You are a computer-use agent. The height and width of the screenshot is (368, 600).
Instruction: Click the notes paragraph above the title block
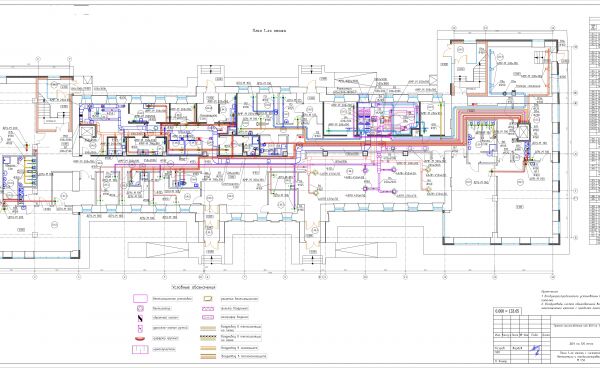click(x=570, y=300)
